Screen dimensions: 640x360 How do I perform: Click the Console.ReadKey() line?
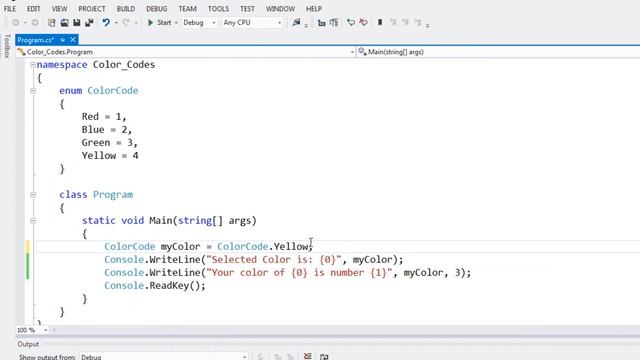[155, 286]
